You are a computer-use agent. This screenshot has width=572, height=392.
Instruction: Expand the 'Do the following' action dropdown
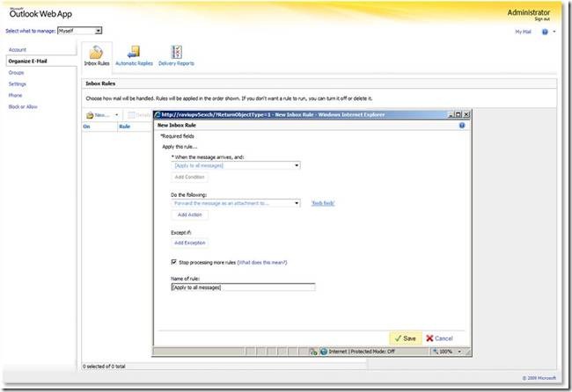pos(297,203)
